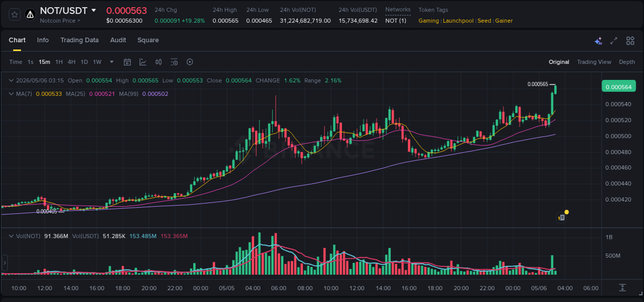
Task: Expand the left side panel arrow
Action: click(x=5, y=263)
